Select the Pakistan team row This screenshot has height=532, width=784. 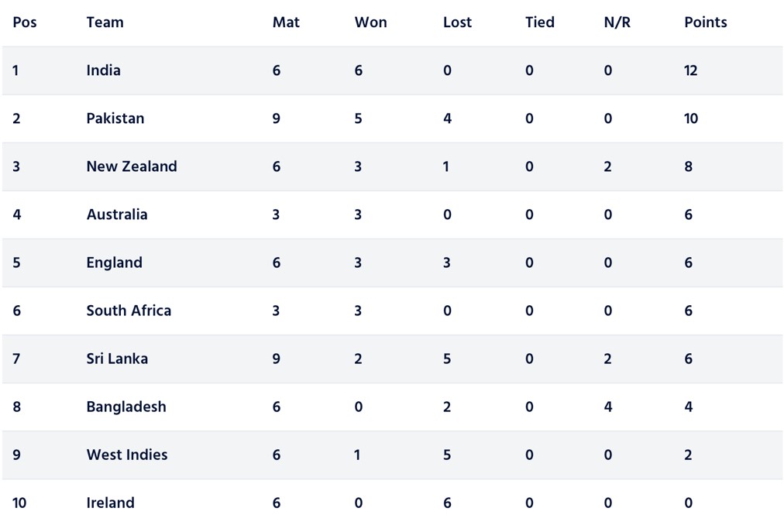[115, 118]
